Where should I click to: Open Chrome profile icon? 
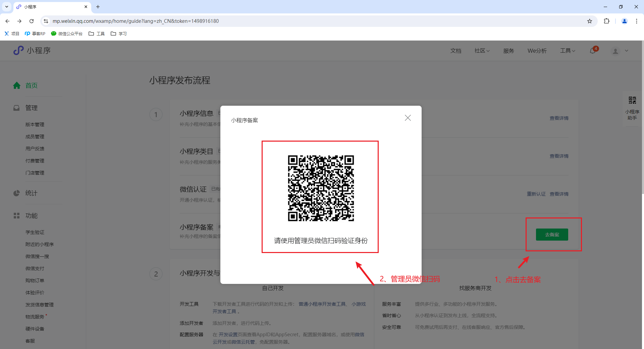(x=625, y=21)
